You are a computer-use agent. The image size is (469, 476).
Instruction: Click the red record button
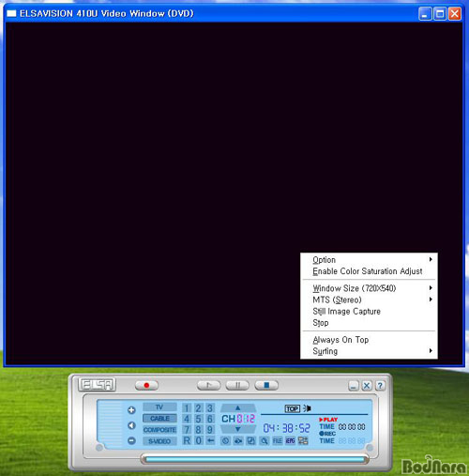pyautogui.click(x=146, y=385)
